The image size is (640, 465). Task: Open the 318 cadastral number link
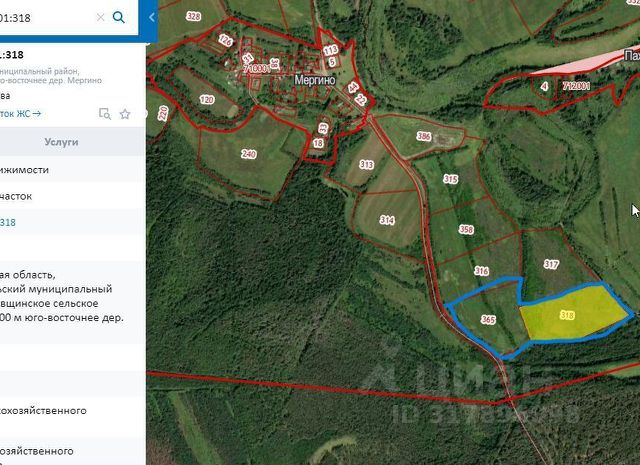(8, 222)
